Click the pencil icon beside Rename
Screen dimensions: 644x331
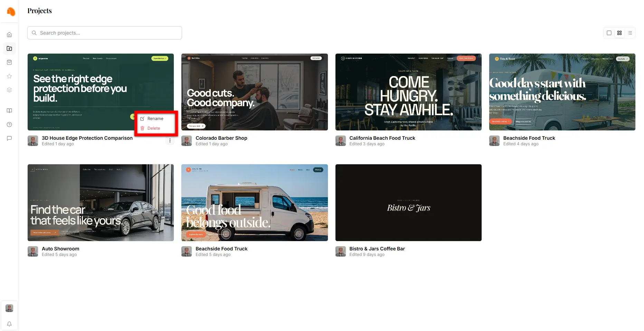(x=142, y=119)
